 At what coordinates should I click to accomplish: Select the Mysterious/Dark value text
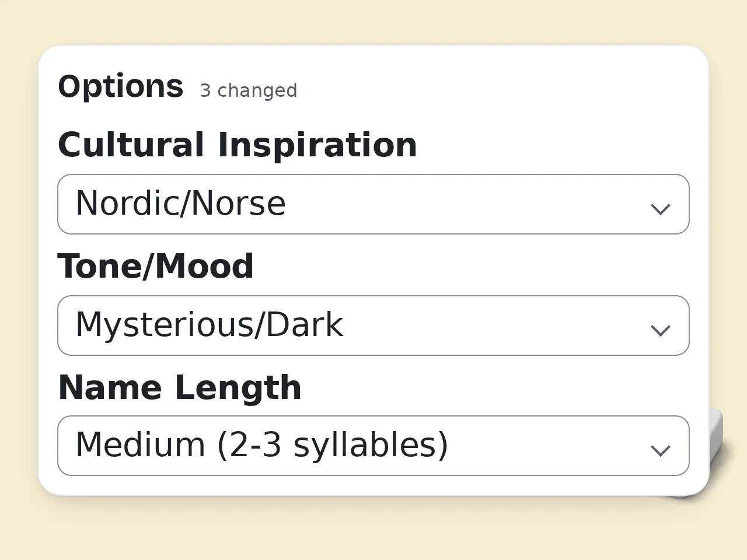click(x=210, y=324)
